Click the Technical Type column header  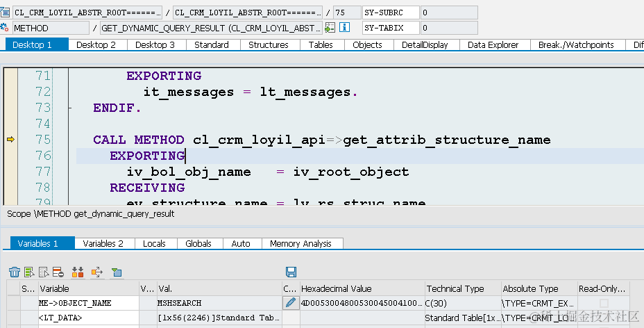pyautogui.click(x=463, y=288)
